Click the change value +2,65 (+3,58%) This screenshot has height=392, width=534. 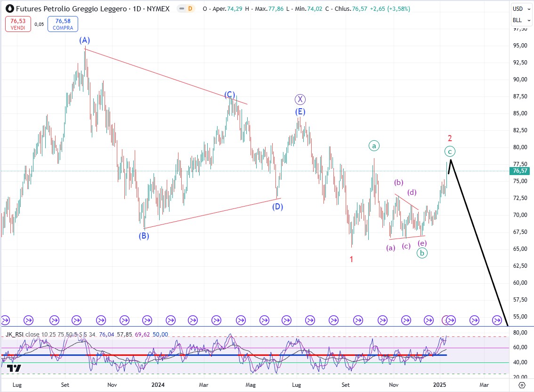[x=390, y=9]
